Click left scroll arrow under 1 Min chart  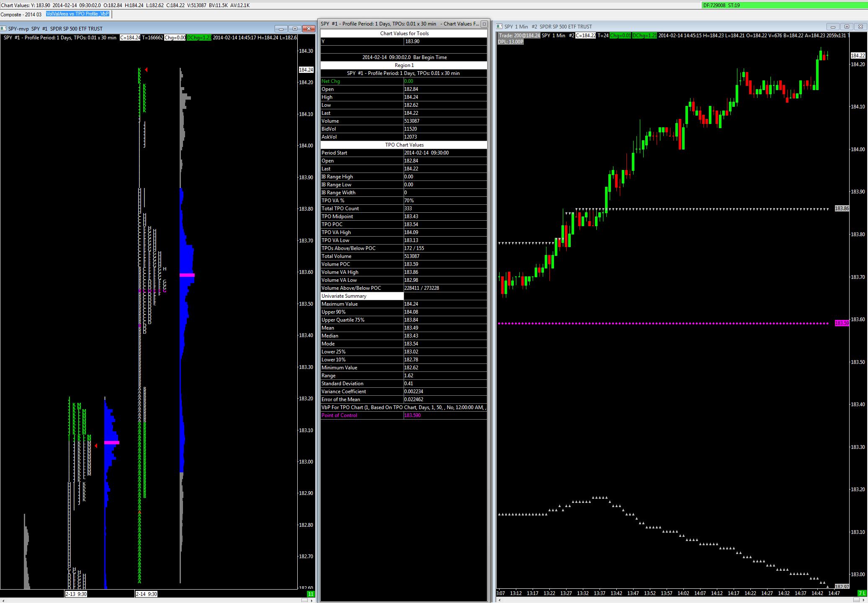[500, 600]
